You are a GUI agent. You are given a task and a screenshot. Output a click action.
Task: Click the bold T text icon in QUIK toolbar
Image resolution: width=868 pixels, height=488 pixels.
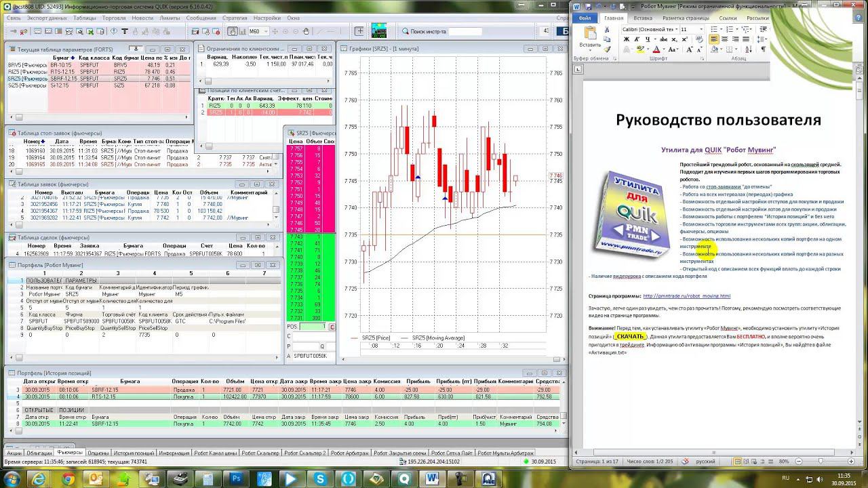pyautogui.click(x=125, y=31)
